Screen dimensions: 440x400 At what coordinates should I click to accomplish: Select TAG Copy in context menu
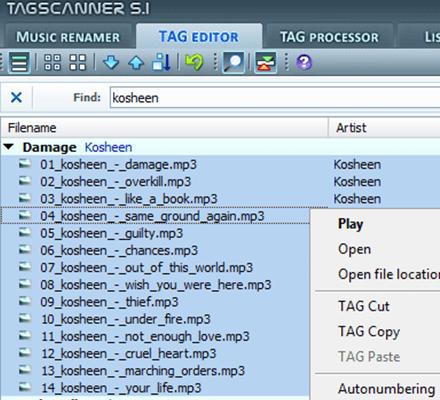click(x=369, y=331)
